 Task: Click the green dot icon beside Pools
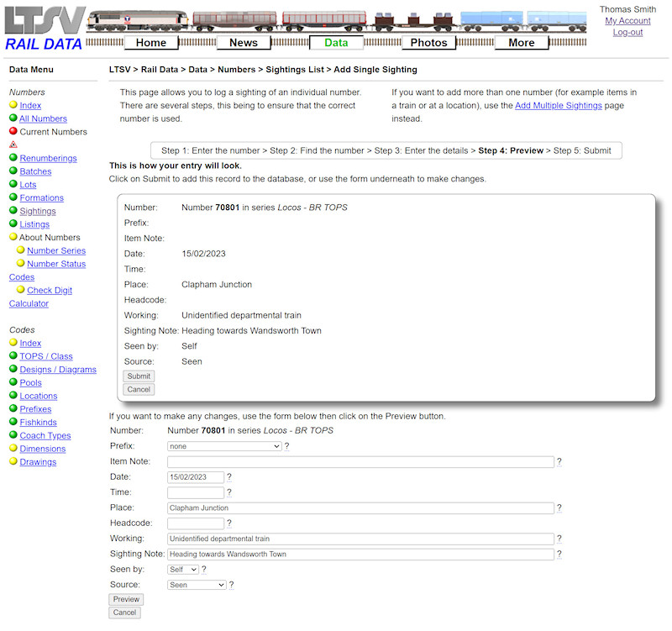[15, 382]
